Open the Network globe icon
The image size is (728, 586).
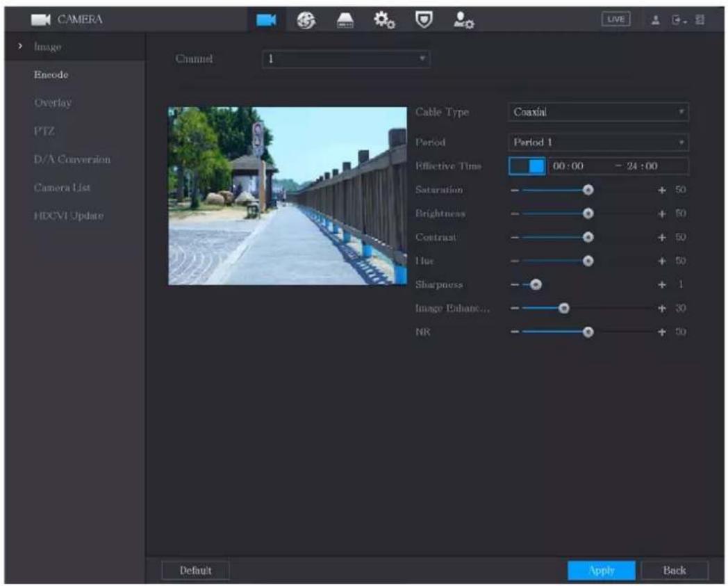[x=306, y=20]
